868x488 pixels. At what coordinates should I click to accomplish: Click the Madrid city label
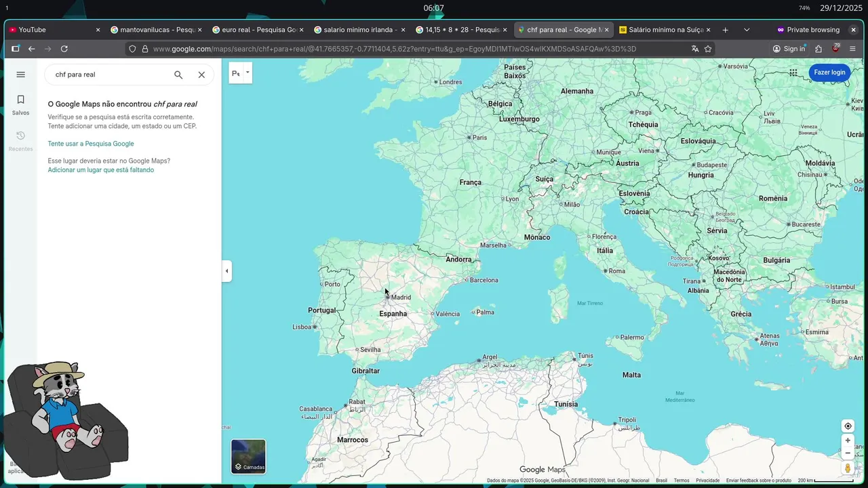[x=401, y=298]
